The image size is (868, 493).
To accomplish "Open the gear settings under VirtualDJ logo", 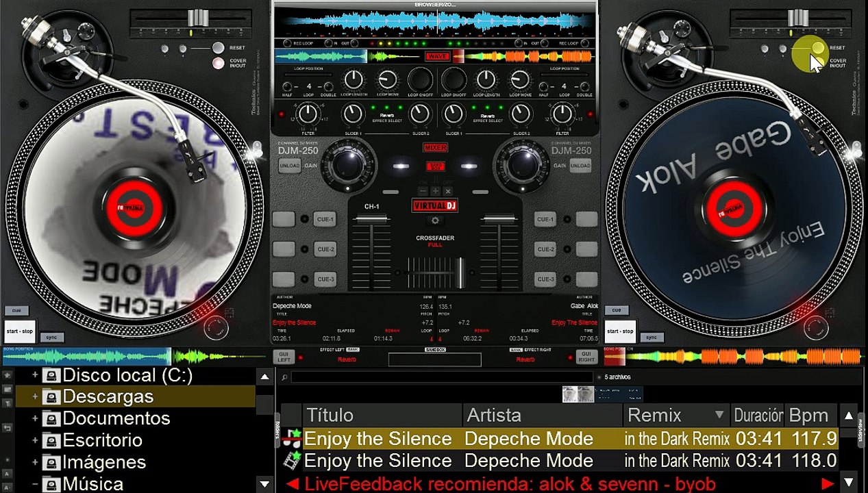I will point(435,220).
